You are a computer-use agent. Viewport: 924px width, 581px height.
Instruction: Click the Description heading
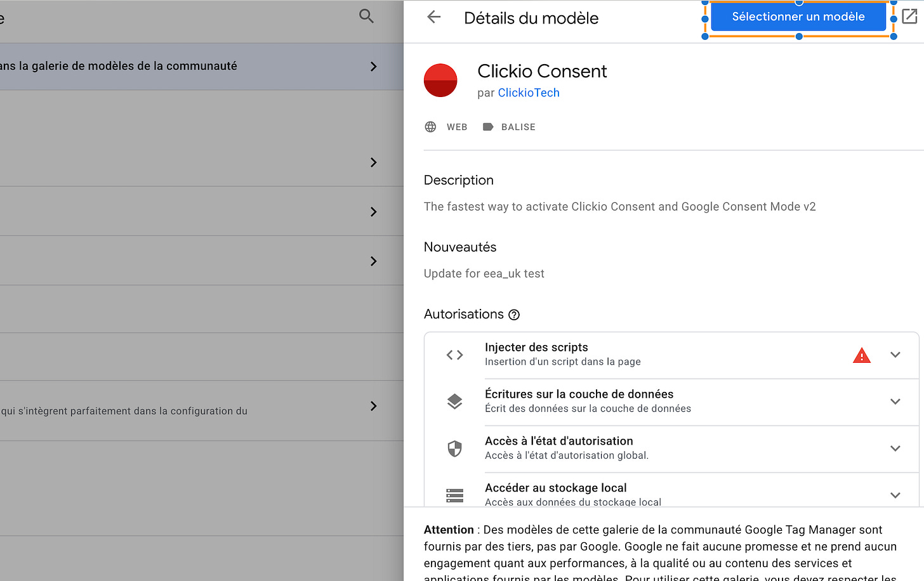pos(459,180)
